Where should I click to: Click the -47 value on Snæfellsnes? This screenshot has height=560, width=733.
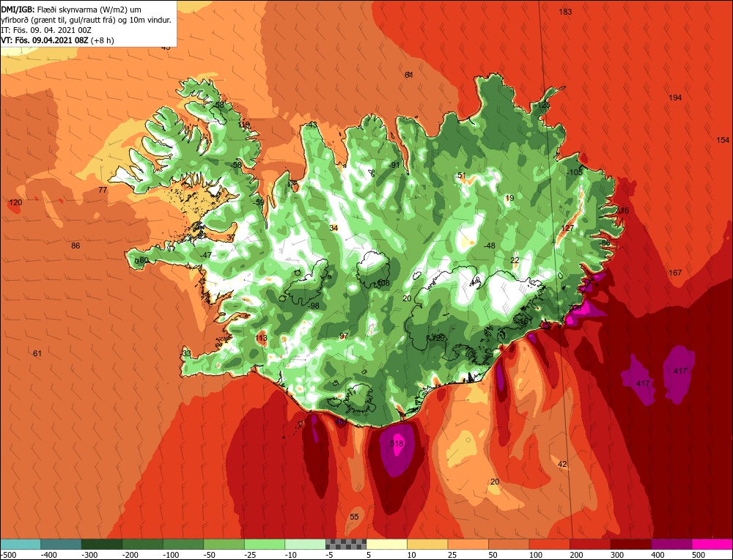point(206,255)
